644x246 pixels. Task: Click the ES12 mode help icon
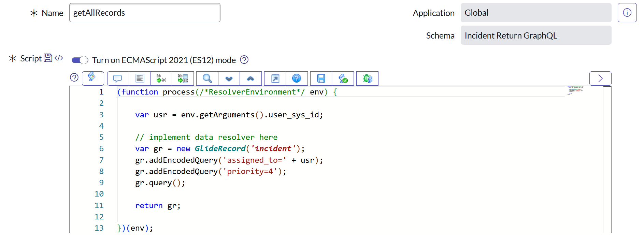(244, 60)
